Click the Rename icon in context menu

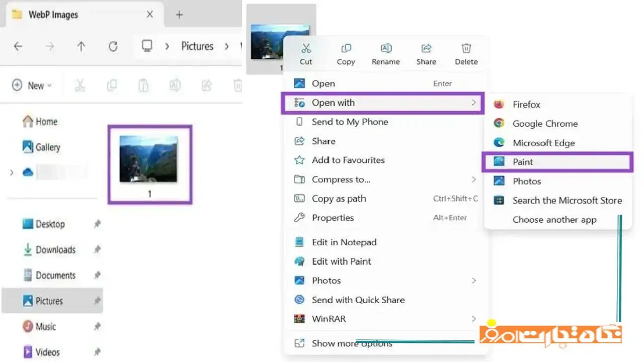386,49
